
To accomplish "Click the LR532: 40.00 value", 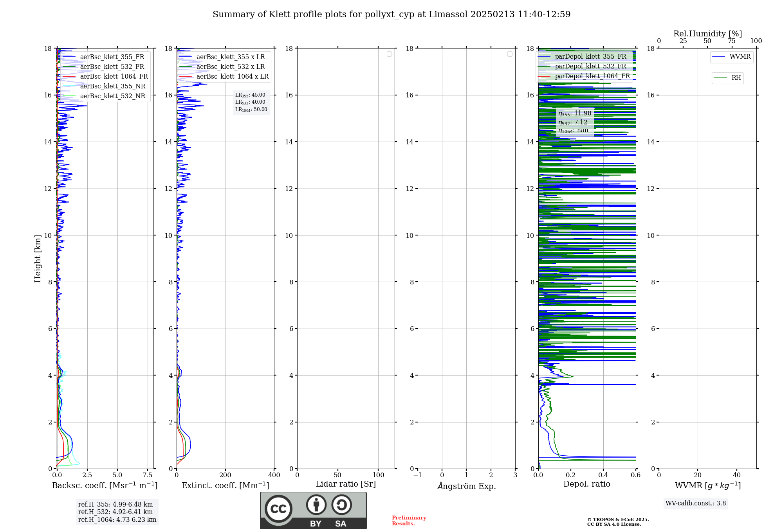I will point(250,102).
